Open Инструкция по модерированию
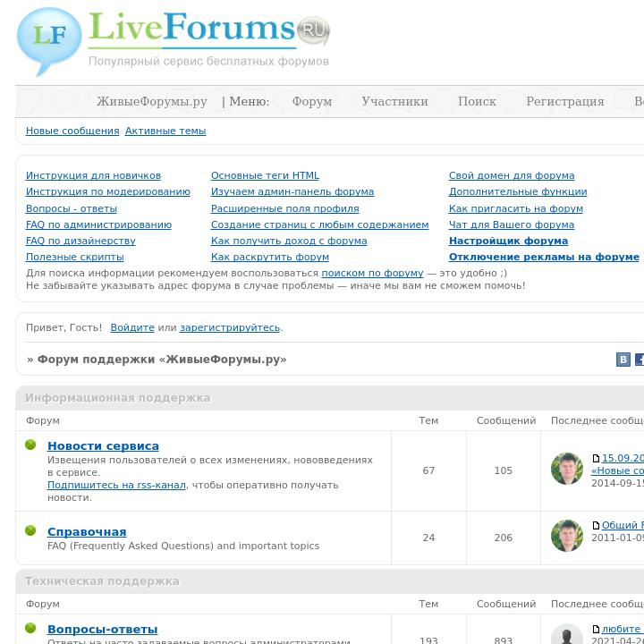The width and height of the screenshot is (644, 644). coord(108,191)
